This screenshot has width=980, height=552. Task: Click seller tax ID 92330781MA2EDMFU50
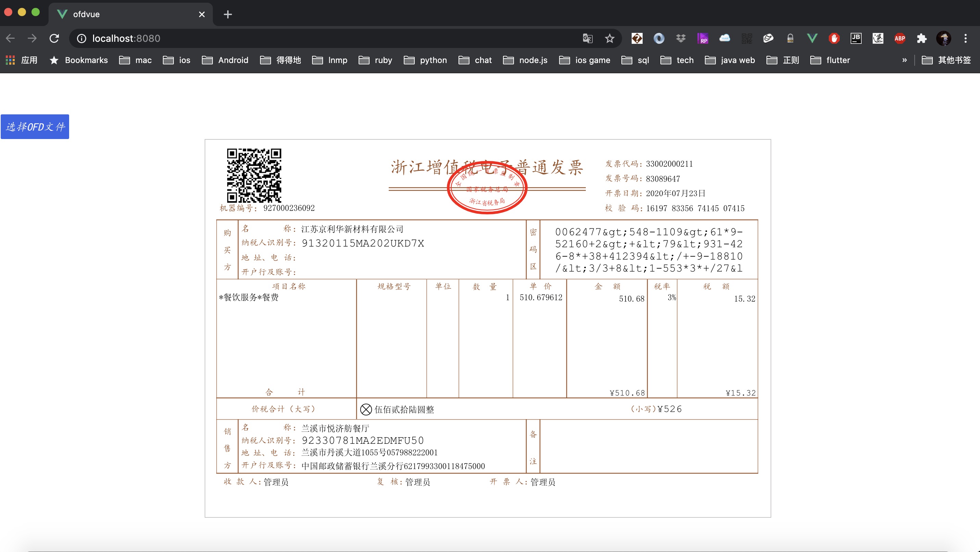[363, 440]
